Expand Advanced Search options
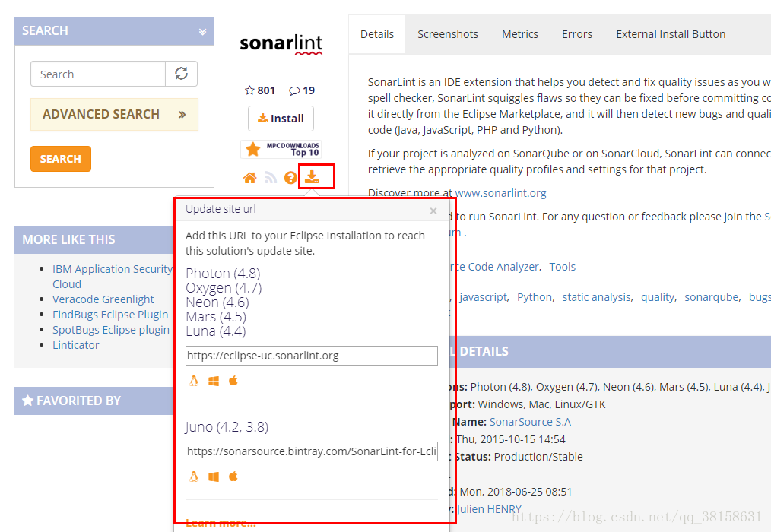This screenshot has height=532, width=771. click(x=114, y=114)
